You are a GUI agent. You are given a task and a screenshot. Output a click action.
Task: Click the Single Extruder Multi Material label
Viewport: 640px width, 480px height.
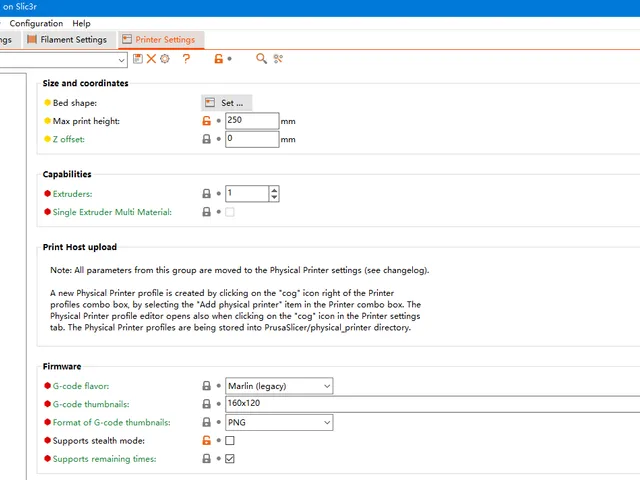click(112, 212)
